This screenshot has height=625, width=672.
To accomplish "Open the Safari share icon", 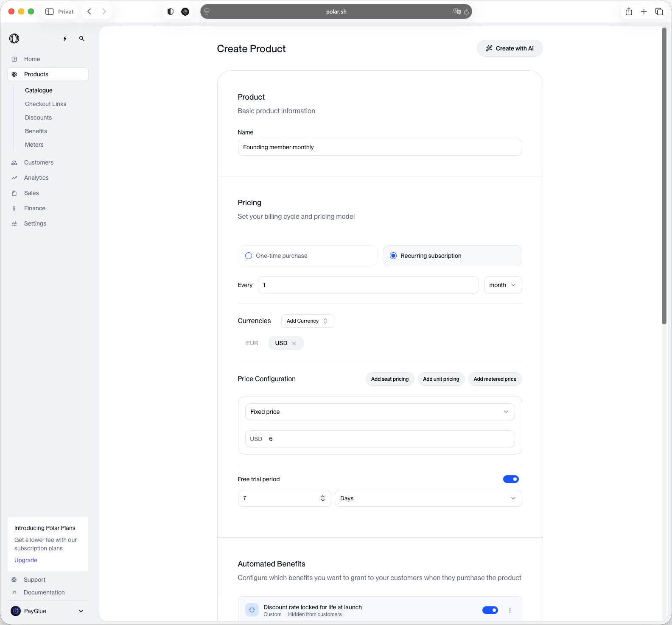I will point(629,11).
